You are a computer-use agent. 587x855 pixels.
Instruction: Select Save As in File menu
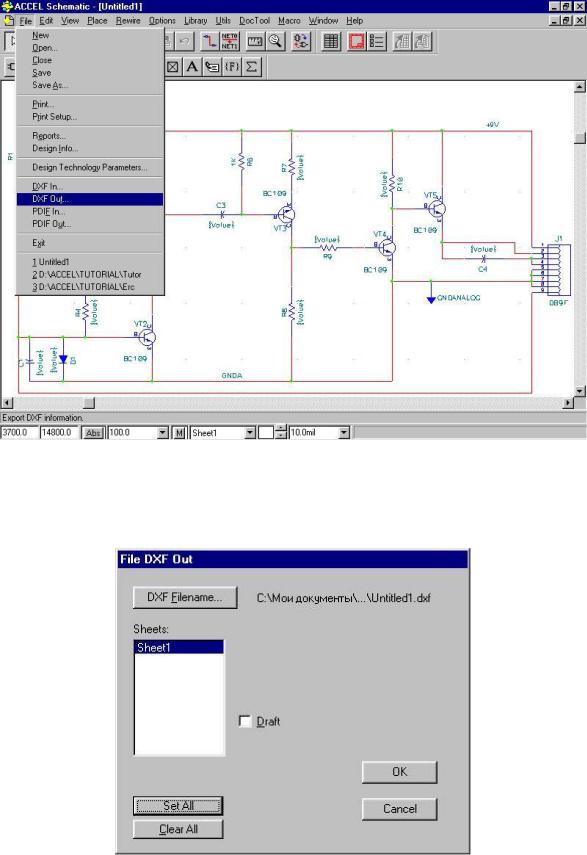pos(90,85)
